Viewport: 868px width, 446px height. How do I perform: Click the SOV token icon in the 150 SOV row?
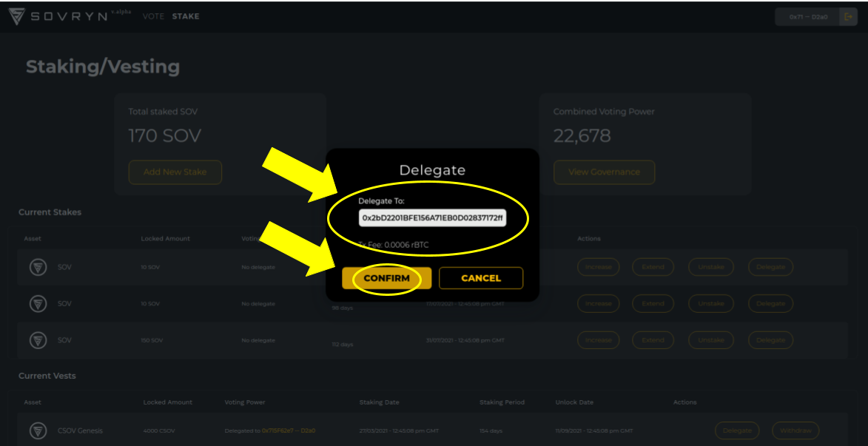pos(38,340)
